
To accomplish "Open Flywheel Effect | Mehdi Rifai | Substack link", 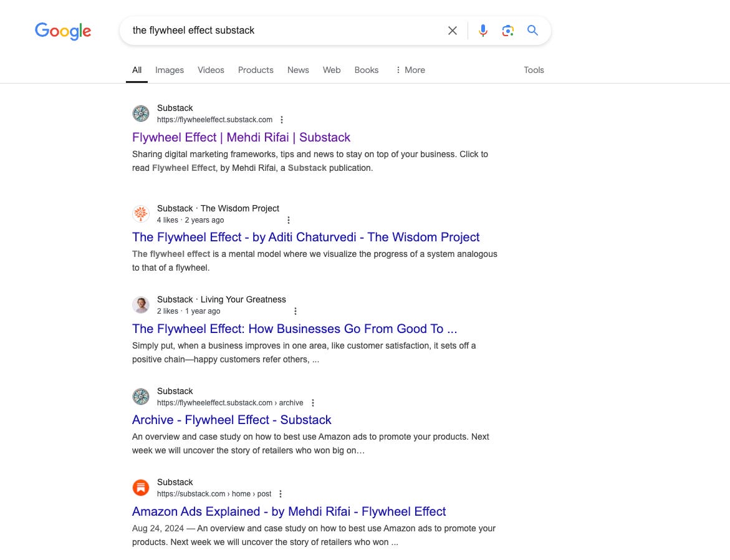I will pyautogui.click(x=241, y=137).
